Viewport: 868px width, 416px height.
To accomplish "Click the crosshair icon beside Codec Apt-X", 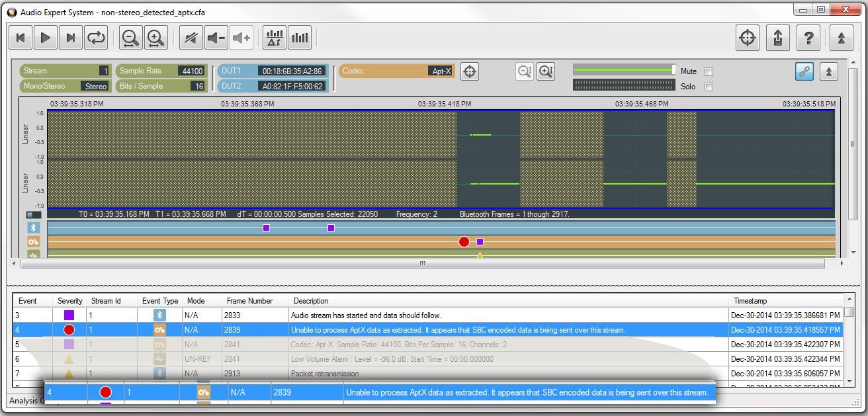I will coord(469,71).
